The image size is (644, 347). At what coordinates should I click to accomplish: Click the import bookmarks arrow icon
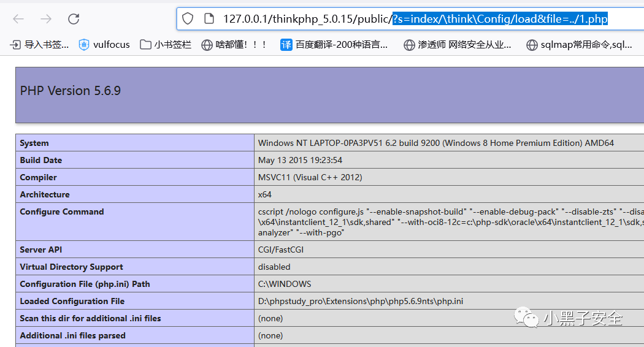pyautogui.click(x=15, y=44)
